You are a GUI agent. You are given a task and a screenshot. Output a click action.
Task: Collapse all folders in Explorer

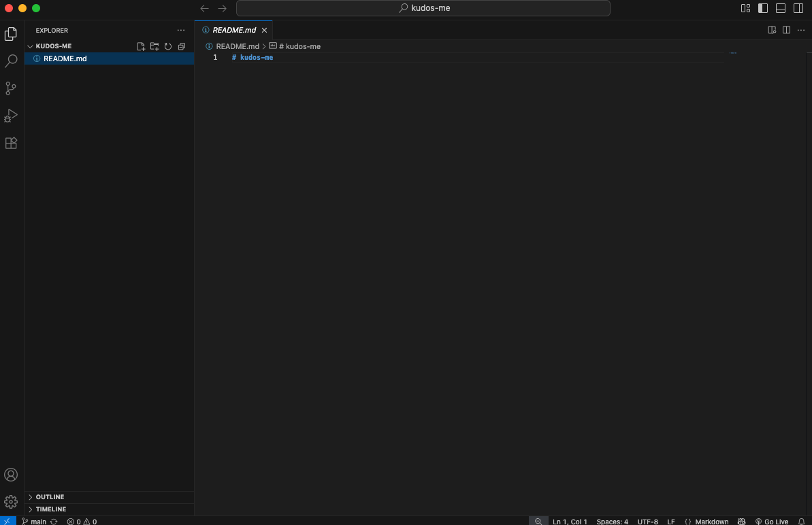pos(182,46)
